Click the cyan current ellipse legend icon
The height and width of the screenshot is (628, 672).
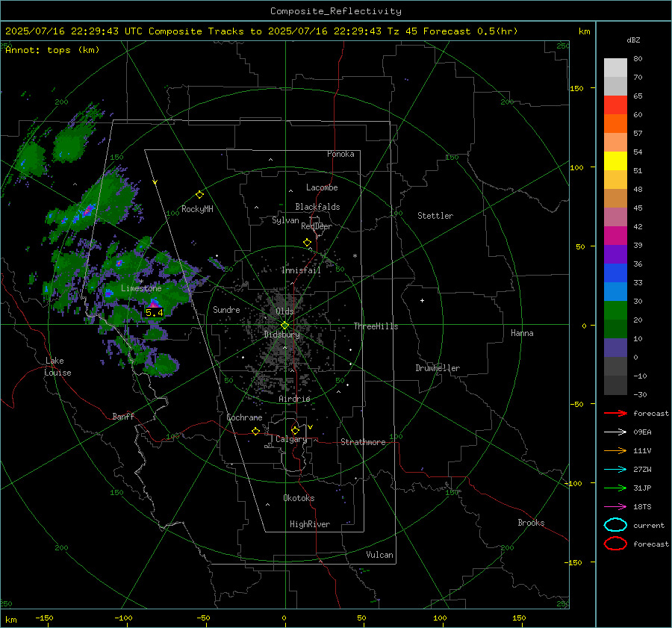click(615, 525)
